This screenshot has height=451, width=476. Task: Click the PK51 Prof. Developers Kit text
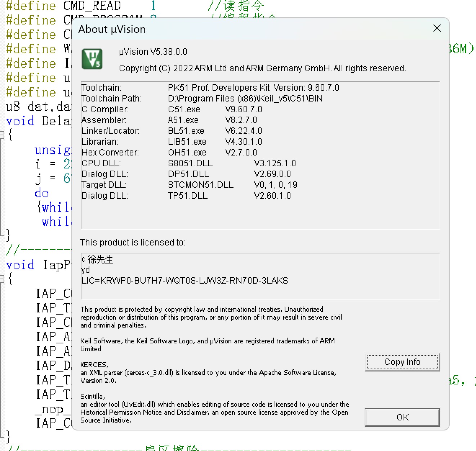[x=219, y=88]
